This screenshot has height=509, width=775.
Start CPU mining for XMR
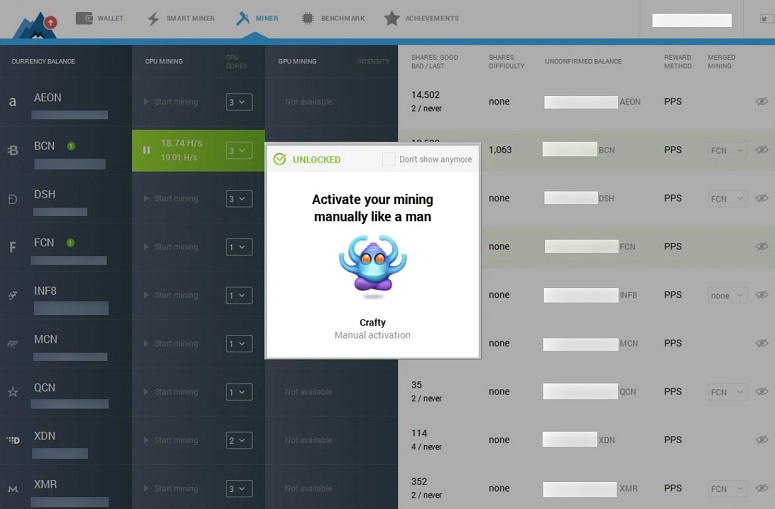pyautogui.click(x=171, y=488)
